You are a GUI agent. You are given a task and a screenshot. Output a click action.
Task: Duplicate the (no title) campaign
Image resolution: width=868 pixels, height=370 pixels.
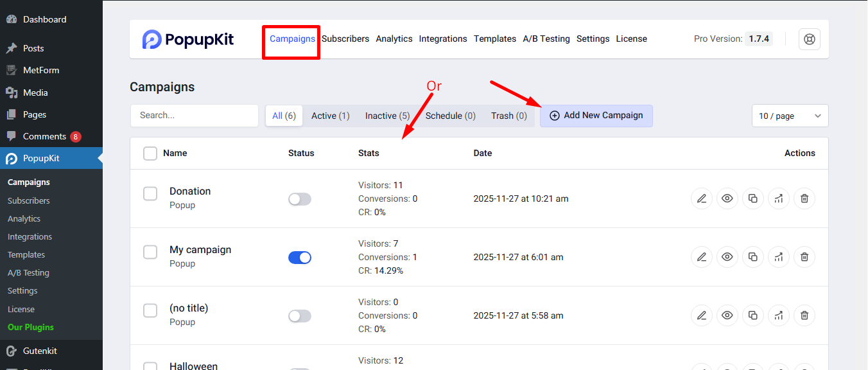coord(752,315)
